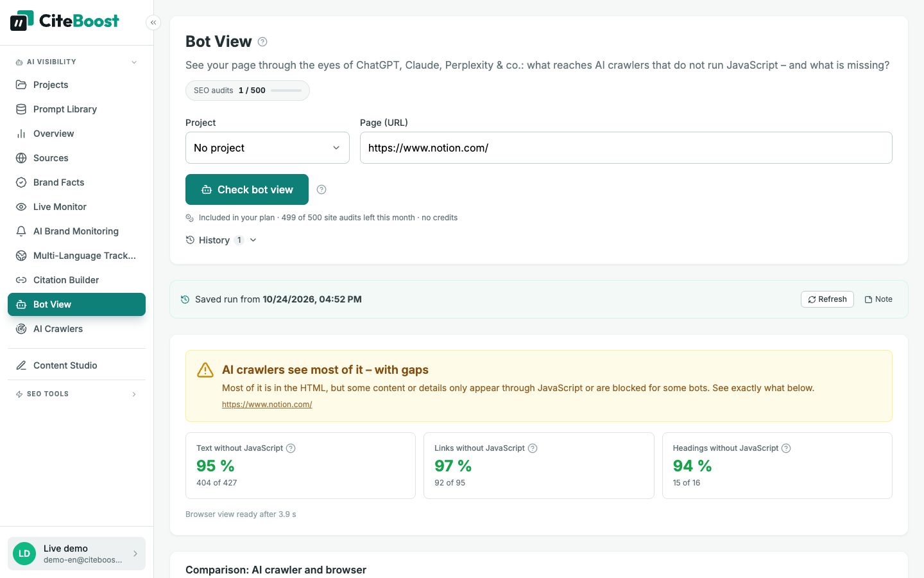
Task: Open Live Monitor page
Action: pyautogui.click(x=76, y=207)
